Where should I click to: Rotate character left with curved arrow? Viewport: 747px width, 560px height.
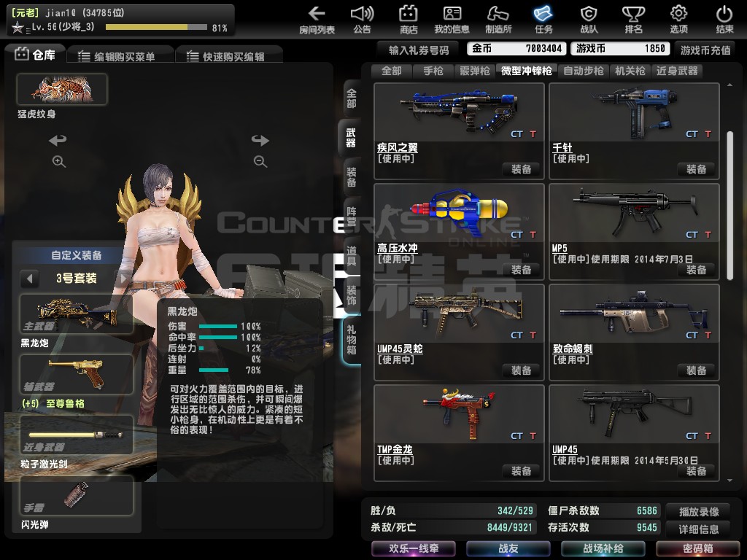[x=58, y=140]
